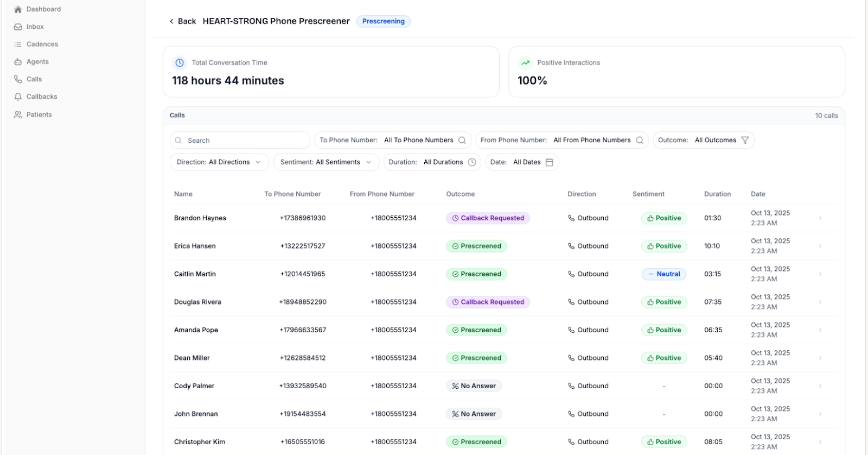
Task: Click Outbound phone icon for Erica Hansen
Action: [571, 246]
